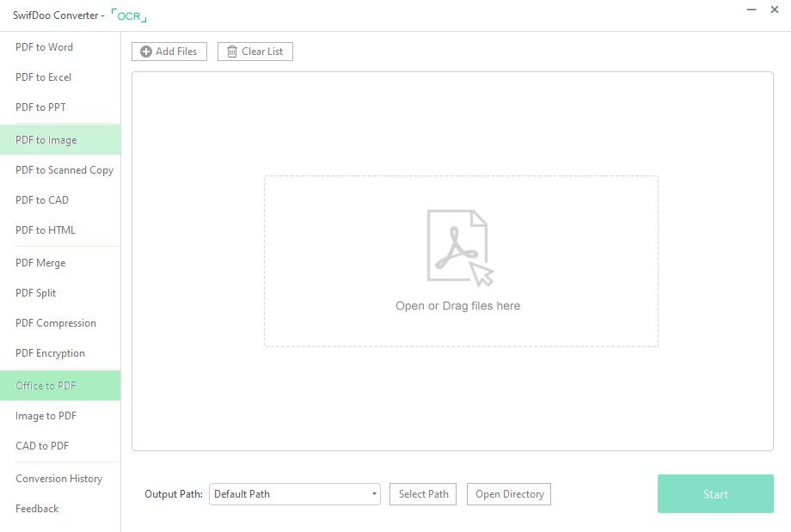Click the Add Files button
This screenshot has height=532, width=791.
click(x=169, y=52)
